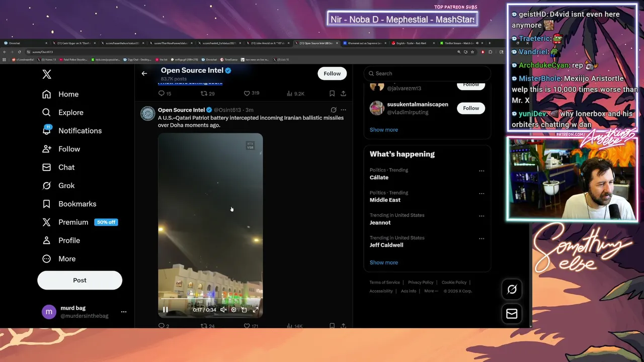Open Bookmarks in X sidebar
Screen dimensions: 644x362
point(69,204)
